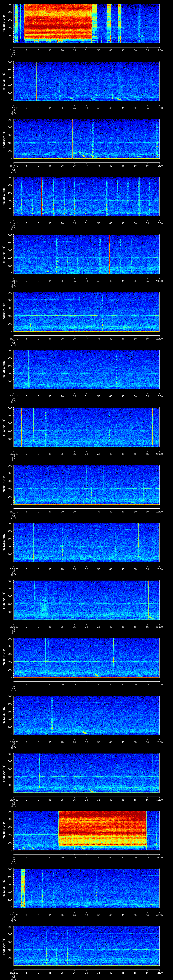This screenshot has height=980, width=173.
Task: Select the spectrogram panel starting at 6:19:00
Action: [x=87, y=196]
